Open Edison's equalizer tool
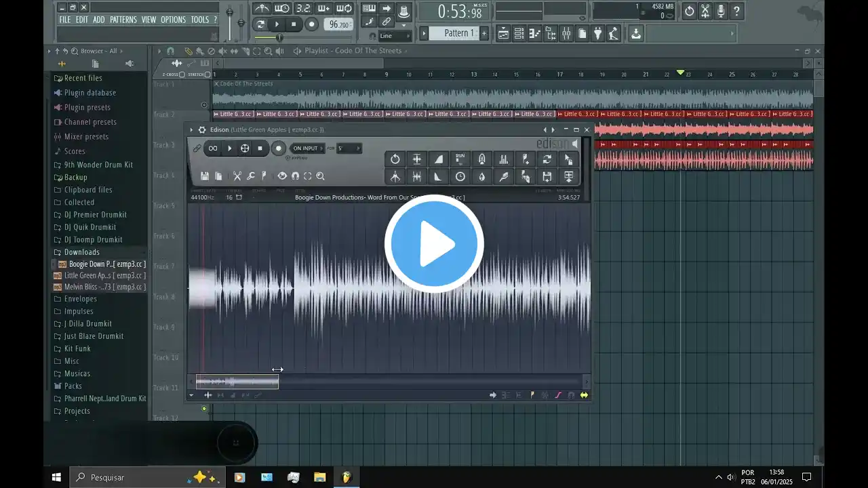 pyautogui.click(x=504, y=159)
